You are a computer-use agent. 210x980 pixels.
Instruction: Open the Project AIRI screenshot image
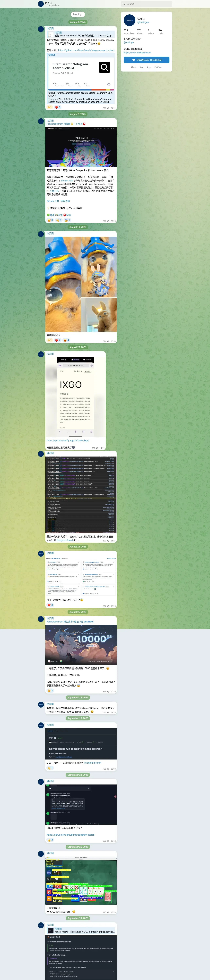pyautogui.click(x=81, y=147)
